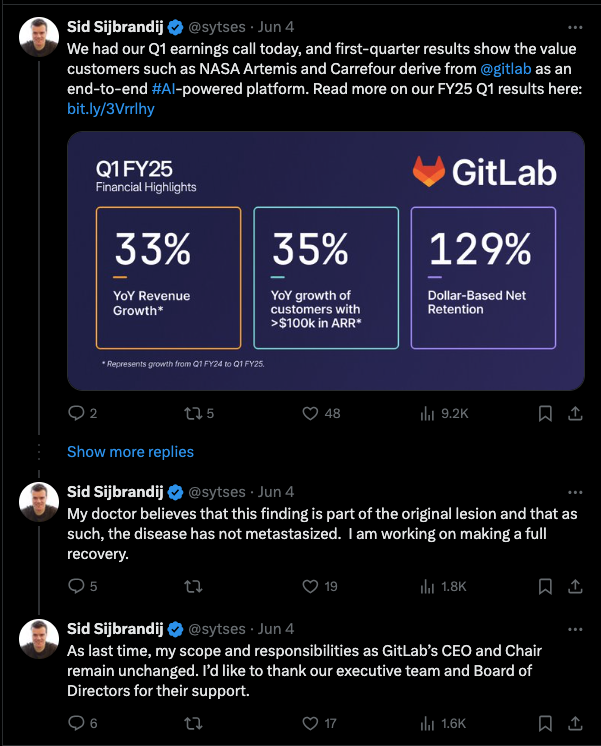
Task: View analytics showing 9.2K views
Action: point(444,413)
